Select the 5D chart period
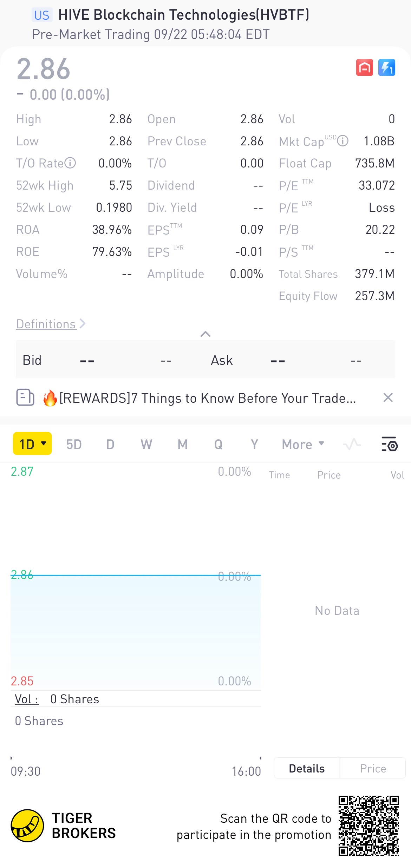Viewport: 411px width, 868px height. (x=74, y=444)
